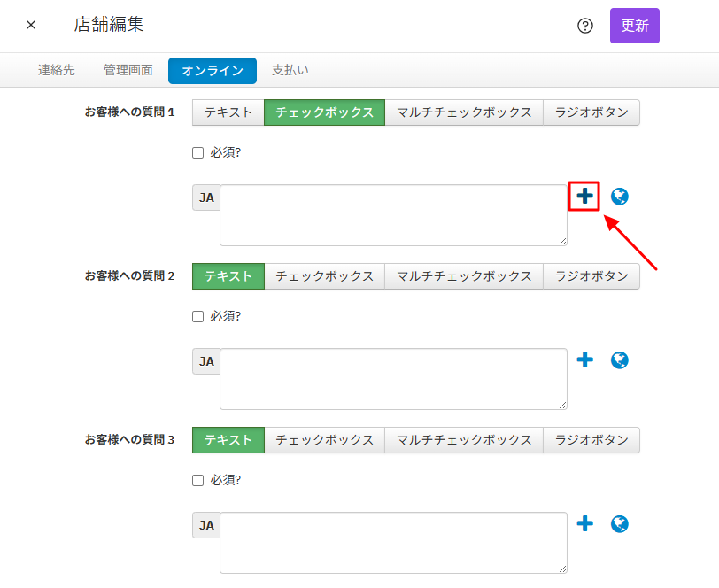Toggle 必須? checkbox for question 1

[x=198, y=152]
